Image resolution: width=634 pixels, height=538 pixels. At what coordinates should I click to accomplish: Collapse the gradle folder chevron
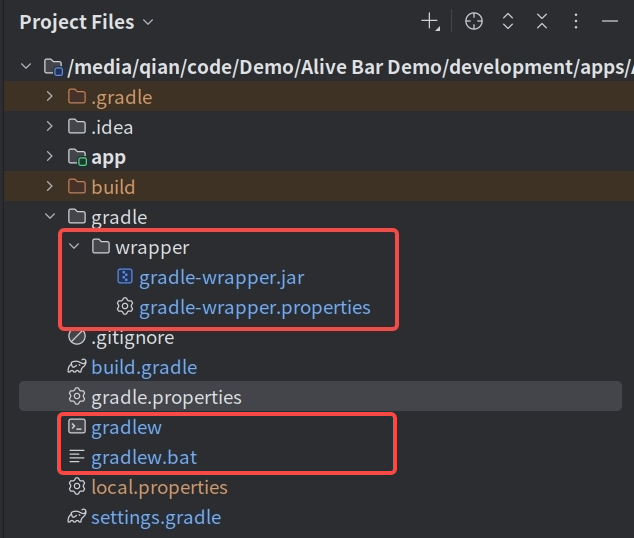(x=50, y=216)
